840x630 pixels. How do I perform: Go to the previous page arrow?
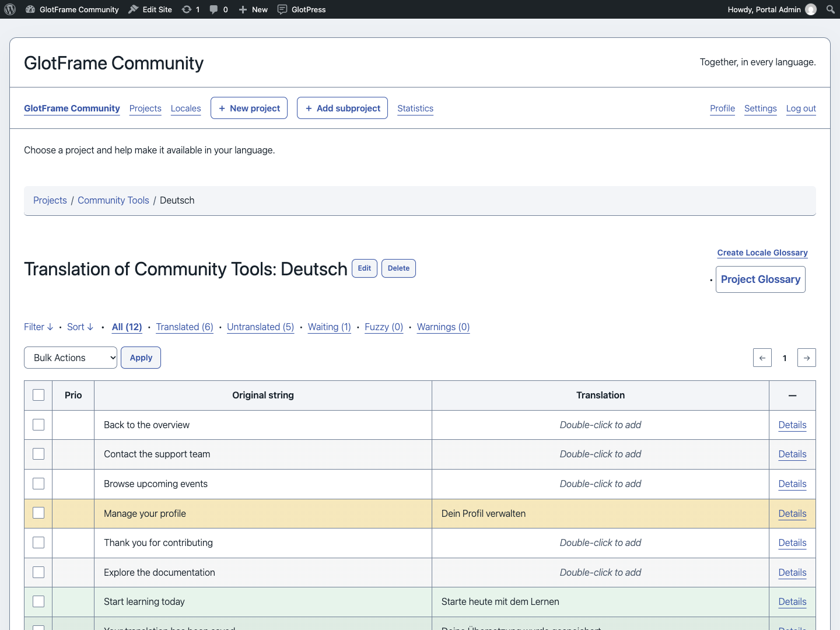(x=762, y=358)
